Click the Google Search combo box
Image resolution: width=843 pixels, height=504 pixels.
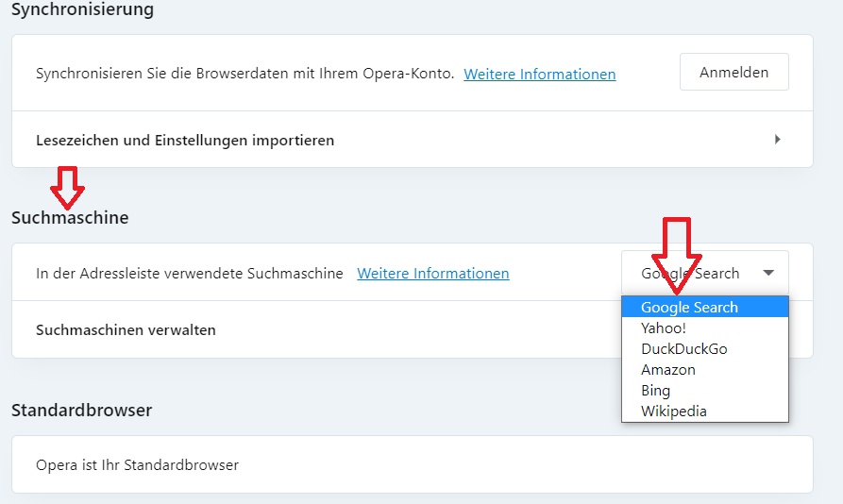click(x=705, y=273)
